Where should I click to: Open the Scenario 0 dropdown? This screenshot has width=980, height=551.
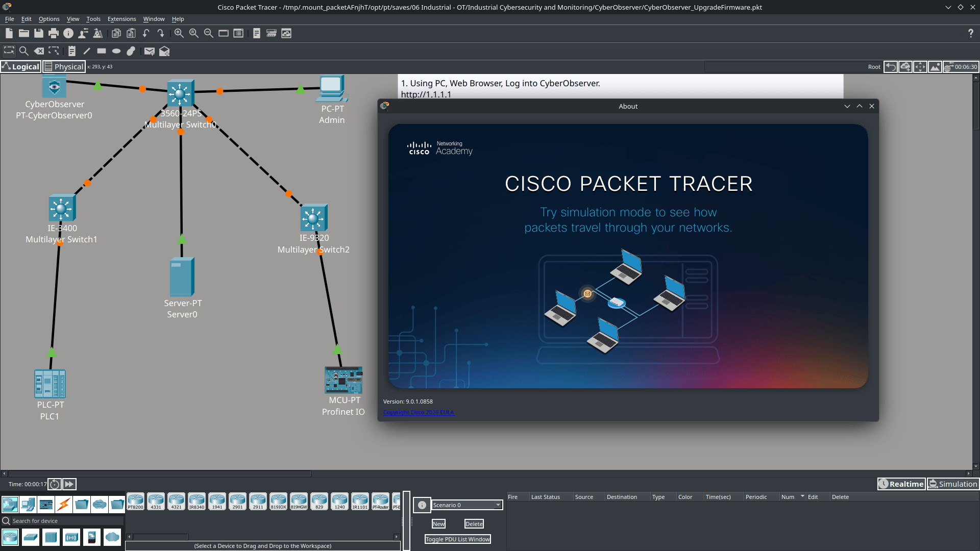click(467, 505)
